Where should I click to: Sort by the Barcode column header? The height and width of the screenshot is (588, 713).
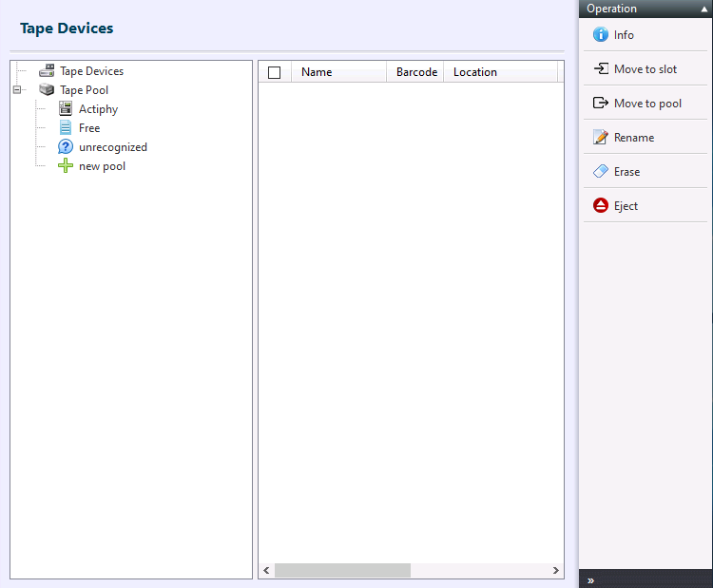tap(416, 72)
